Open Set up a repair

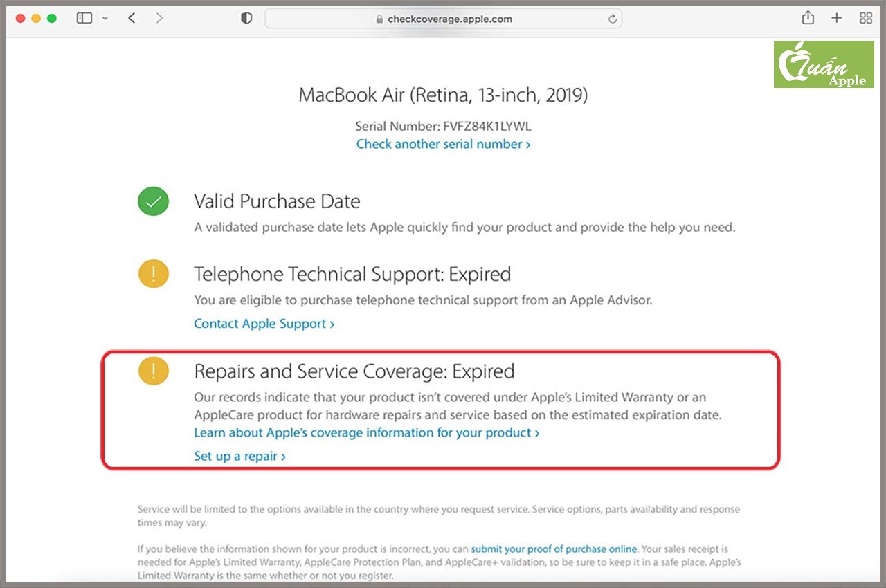tap(240, 456)
